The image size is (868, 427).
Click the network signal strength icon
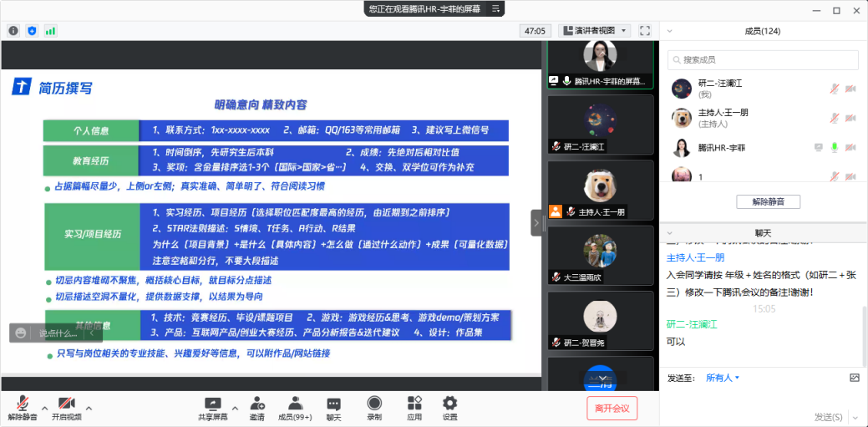point(50,31)
